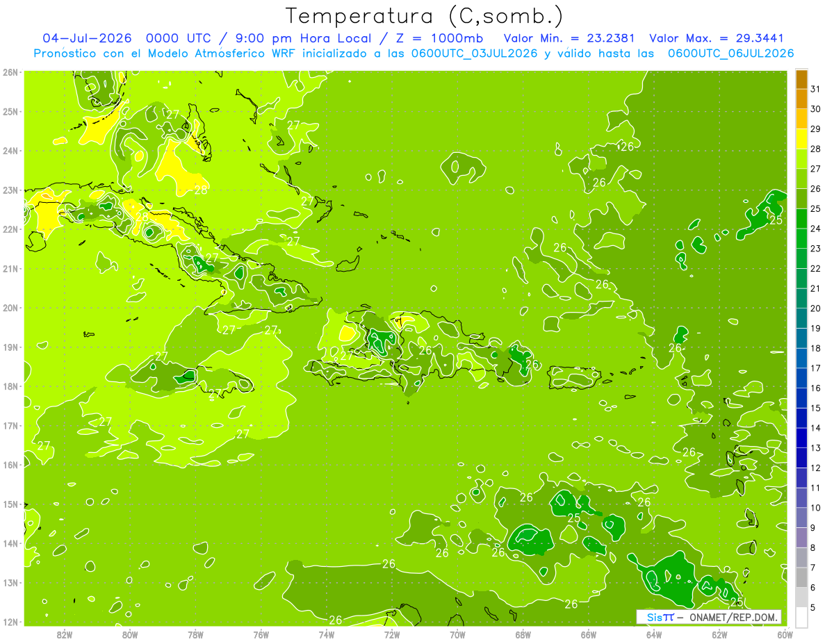Click the '70W' longitude axis label
Screen dimensions: 834x644
point(457,634)
